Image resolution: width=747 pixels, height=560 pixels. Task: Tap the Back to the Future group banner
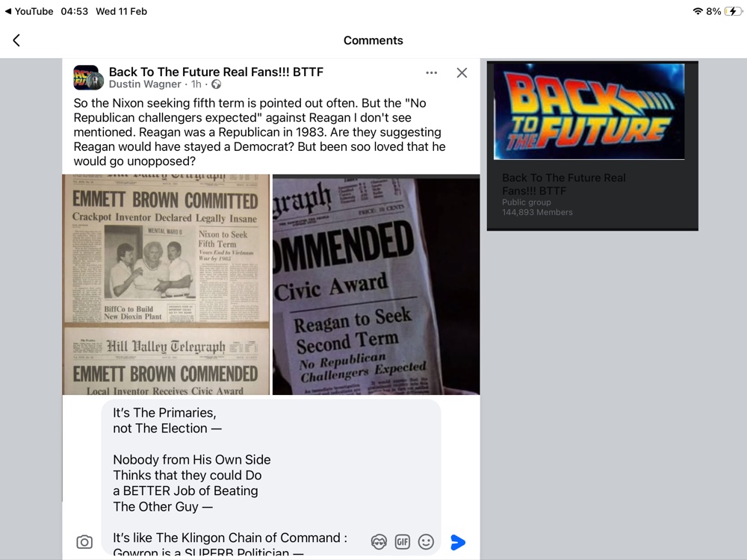589,111
